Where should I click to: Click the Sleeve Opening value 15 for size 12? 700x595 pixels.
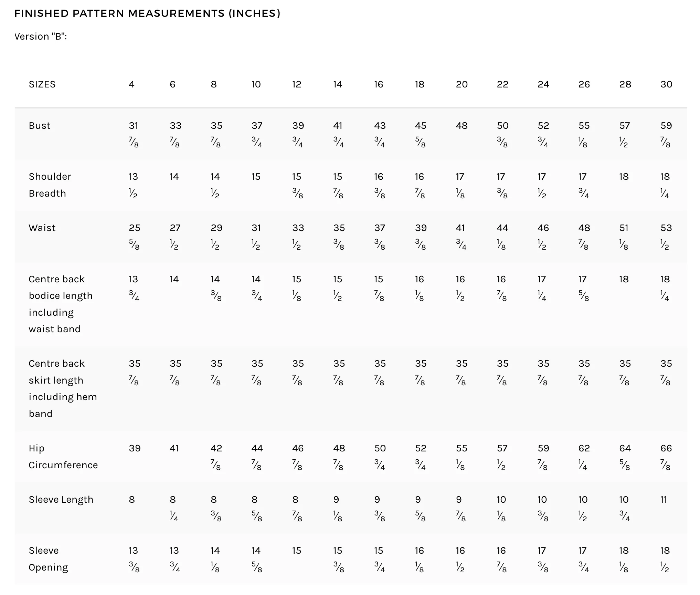coord(297,551)
